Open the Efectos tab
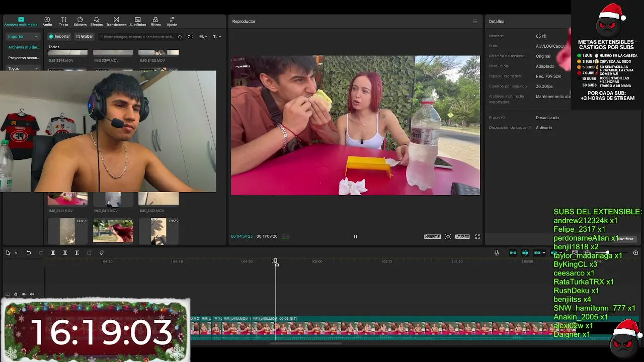The height and width of the screenshot is (362, 644). coord(97,22)
